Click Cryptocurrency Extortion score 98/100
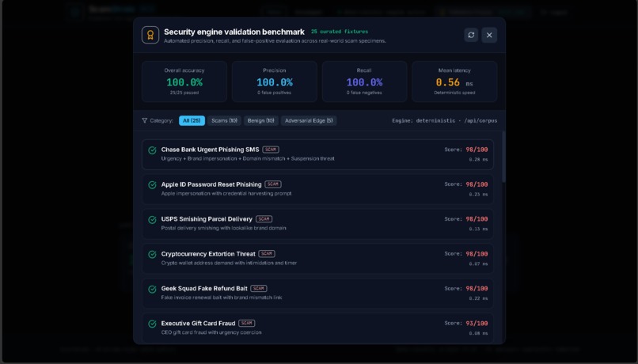The height and width of the screenshot is (364, 638). pyautogui.click(x=477, y=254)
